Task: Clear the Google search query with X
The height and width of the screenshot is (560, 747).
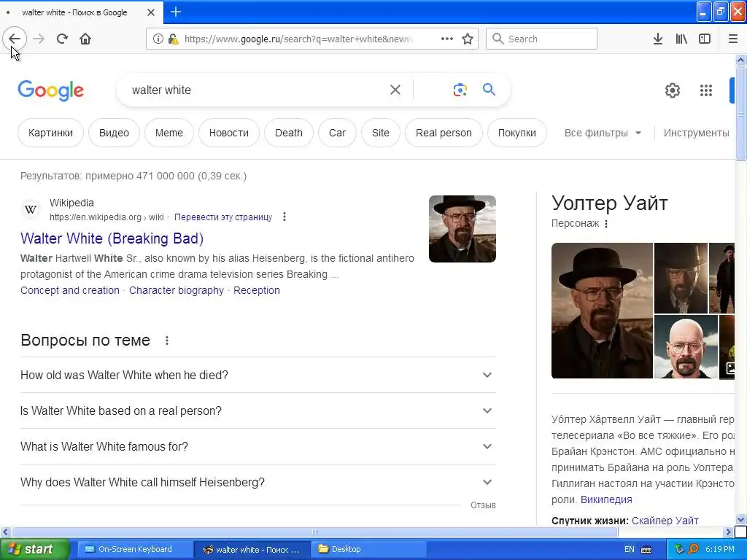Action: (395, 90)
